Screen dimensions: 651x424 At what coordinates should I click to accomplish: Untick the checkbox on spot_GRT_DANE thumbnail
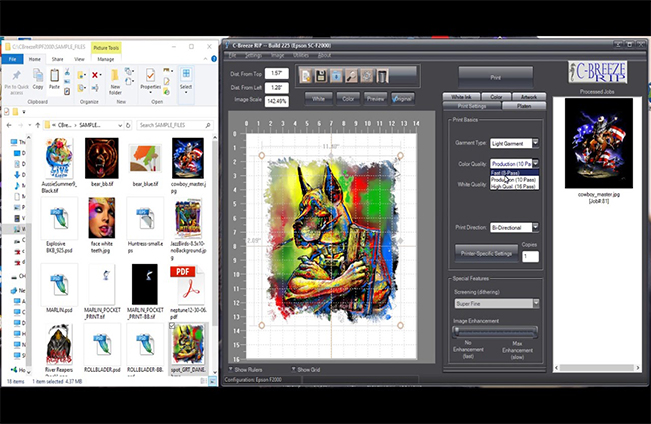(172, 326)
